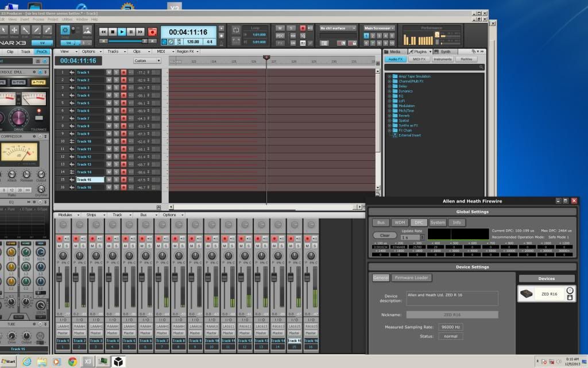Screen dimensions: 588x368
Task: Click the Rewind transport button
Action: [103, 32]
